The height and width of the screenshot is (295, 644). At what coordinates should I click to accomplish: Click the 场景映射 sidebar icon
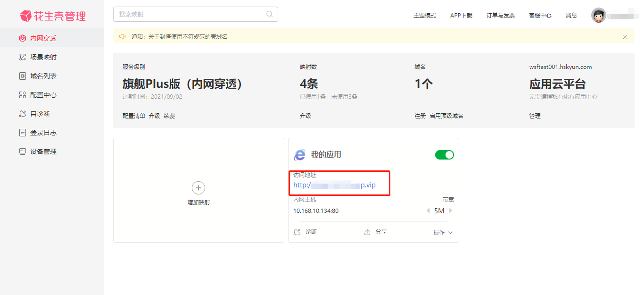22,57
